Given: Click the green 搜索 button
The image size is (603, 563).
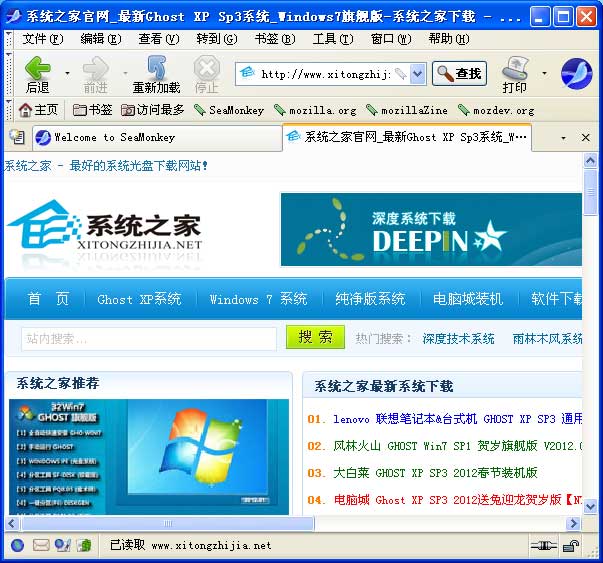Looking at the screenshot, I should point(315,337).
